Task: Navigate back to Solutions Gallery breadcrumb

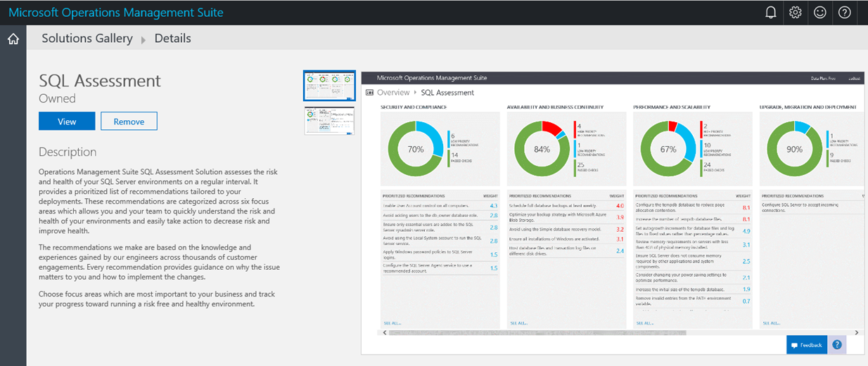Action: pos(87,39)
